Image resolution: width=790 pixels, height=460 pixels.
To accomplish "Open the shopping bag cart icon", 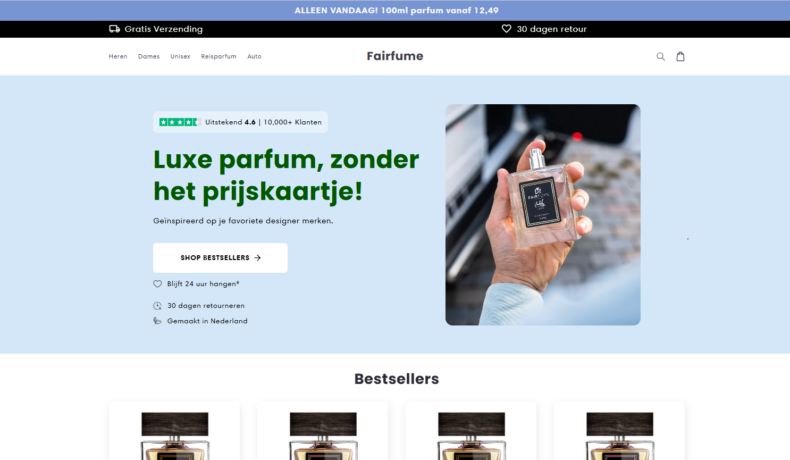I will [680, 56].
